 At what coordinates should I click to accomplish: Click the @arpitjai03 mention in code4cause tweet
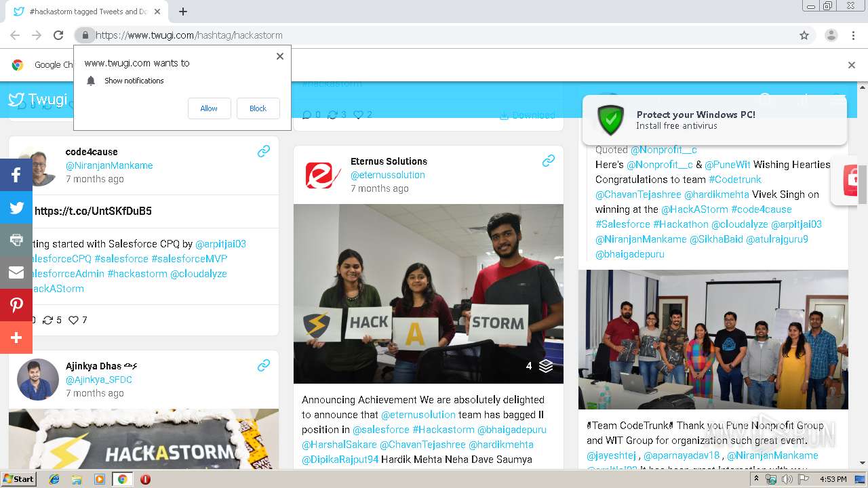[220, 244]
